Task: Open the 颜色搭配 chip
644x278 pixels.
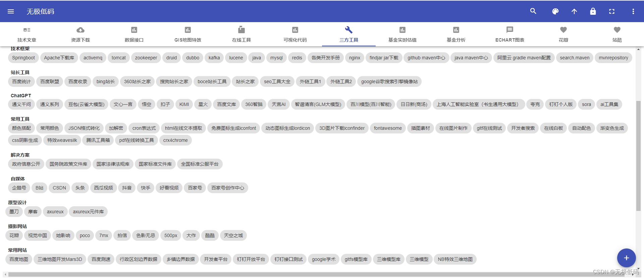Action: (x=21, y=128)
